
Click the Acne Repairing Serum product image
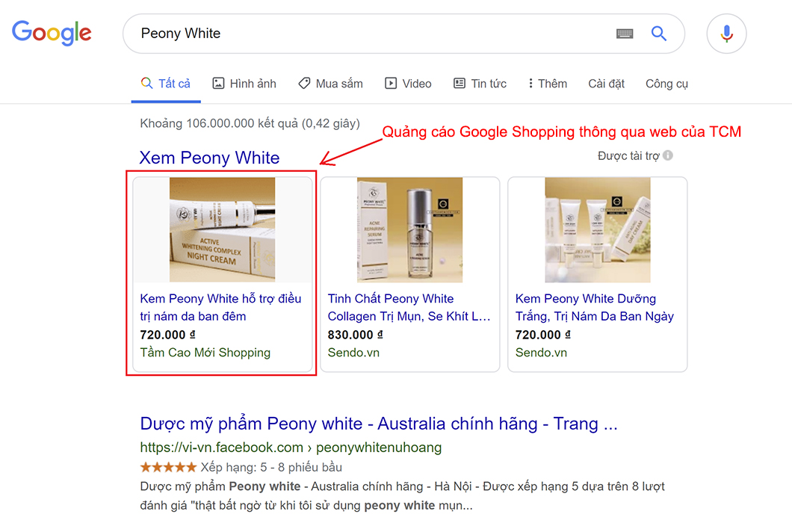pos(409,229)
